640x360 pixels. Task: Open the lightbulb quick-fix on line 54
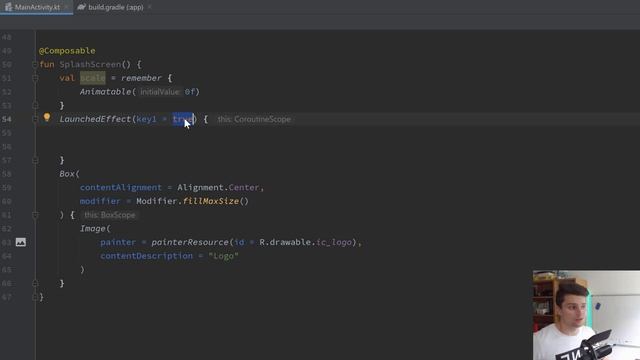[x=47, y=118]
